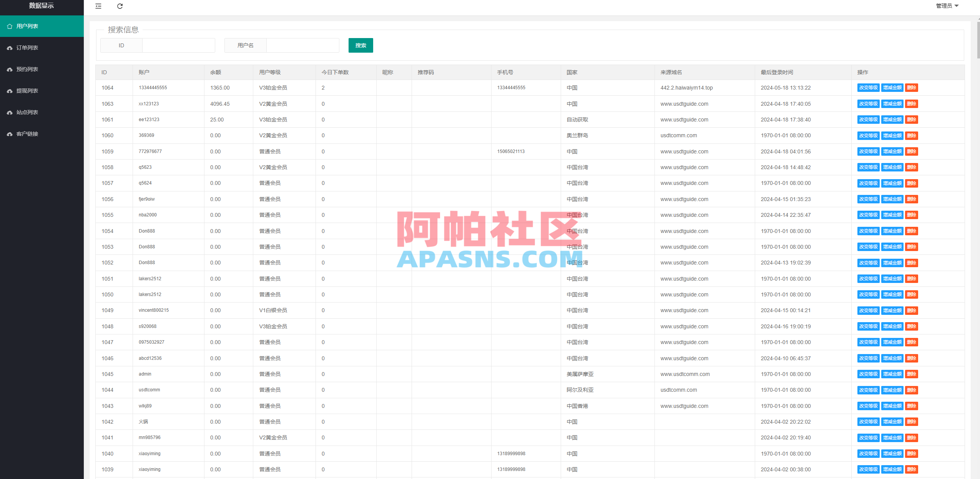The height and width of the screenshot is (479, 980).
Task: Click the ID search input field
Action: (x=178, y=45)
